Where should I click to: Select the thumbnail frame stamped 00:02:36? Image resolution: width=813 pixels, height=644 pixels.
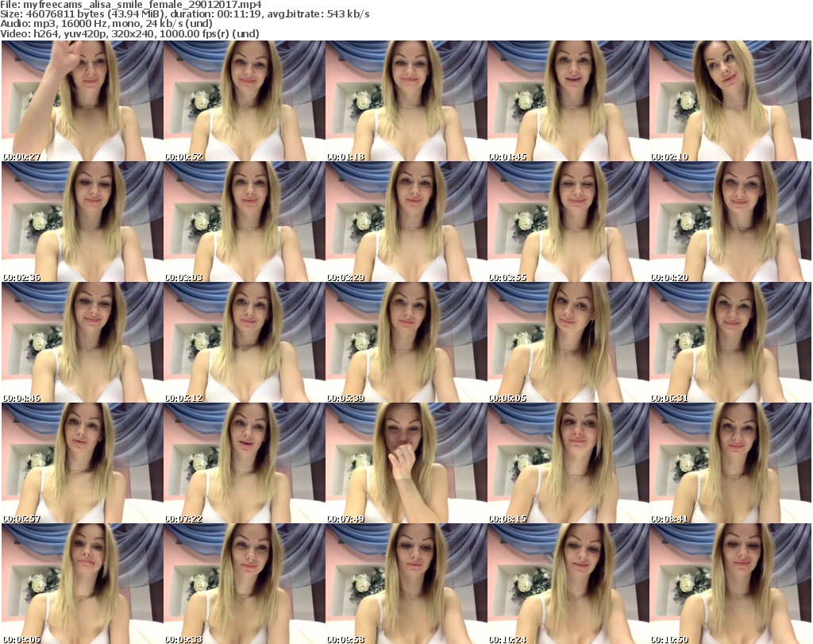click(x=83, y=222)
